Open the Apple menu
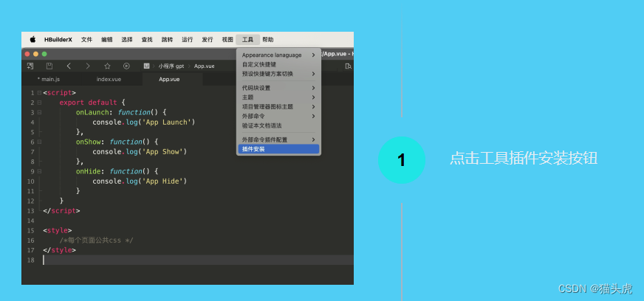Screen dimensions: 644x301 tap(32, 39)
